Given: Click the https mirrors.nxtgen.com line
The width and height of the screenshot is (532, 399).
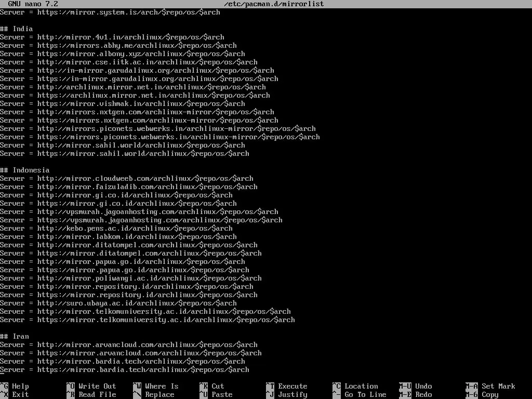Looking at the screenshot, I should point(139,120).
